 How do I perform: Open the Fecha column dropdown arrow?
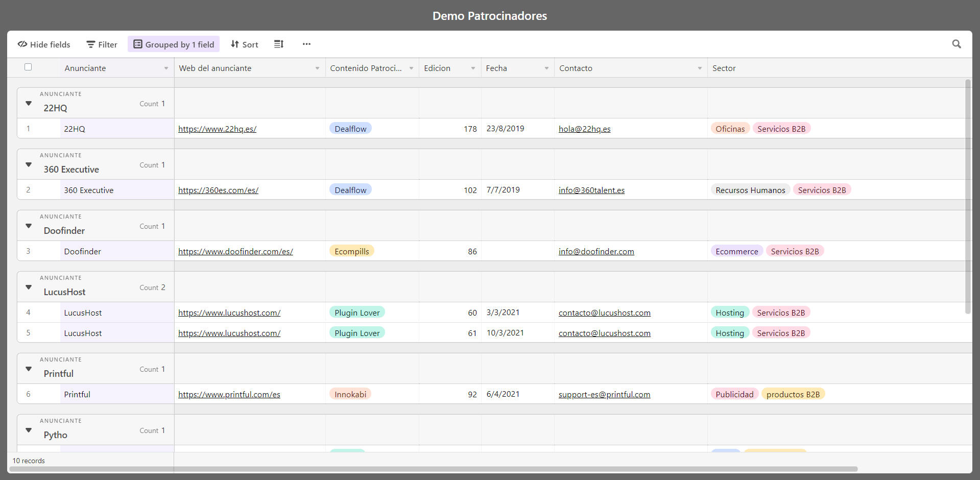(x=546, y=68)
